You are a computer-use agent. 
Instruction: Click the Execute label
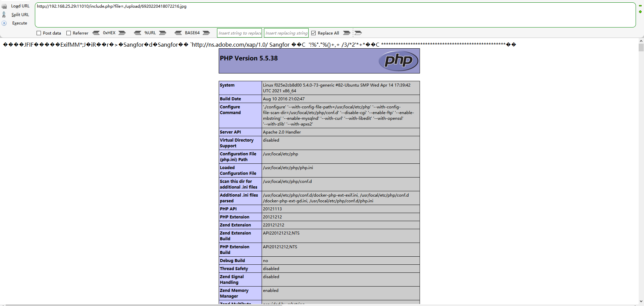click(x=19, y=23)
